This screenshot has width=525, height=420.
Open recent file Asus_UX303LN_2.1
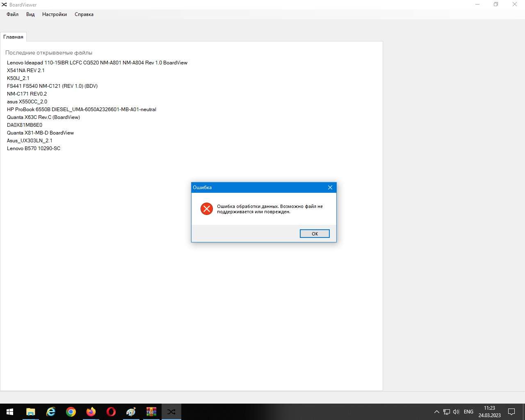pyautogui.click(x=30, y=141)
